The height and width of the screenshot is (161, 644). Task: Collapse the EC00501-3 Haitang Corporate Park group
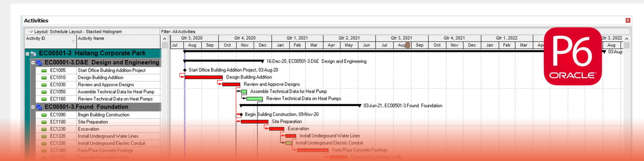[x=27, y=54]
